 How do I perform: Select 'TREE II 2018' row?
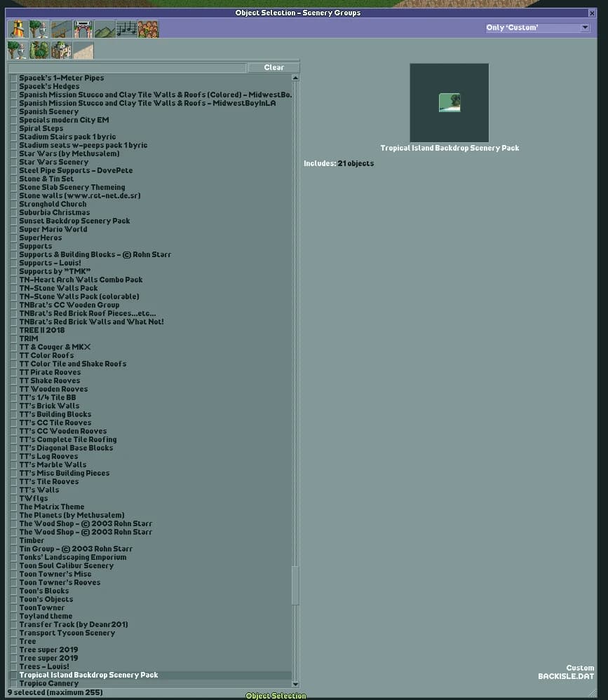click(x=151, y=330)
